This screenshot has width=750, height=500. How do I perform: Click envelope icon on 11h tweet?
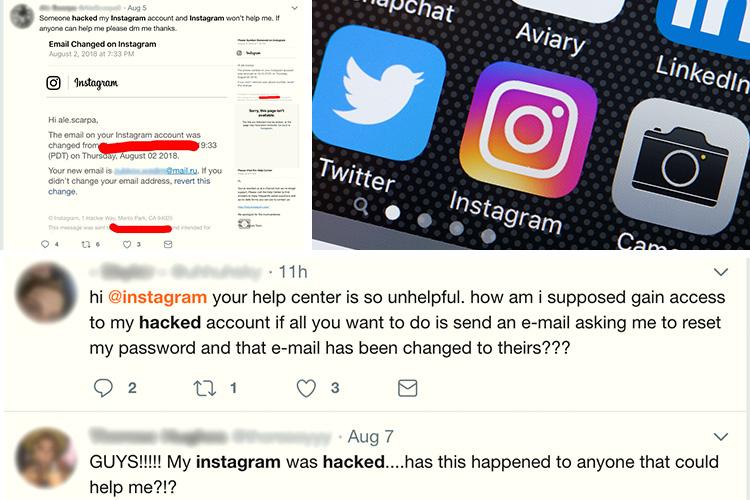click(408, 388)
